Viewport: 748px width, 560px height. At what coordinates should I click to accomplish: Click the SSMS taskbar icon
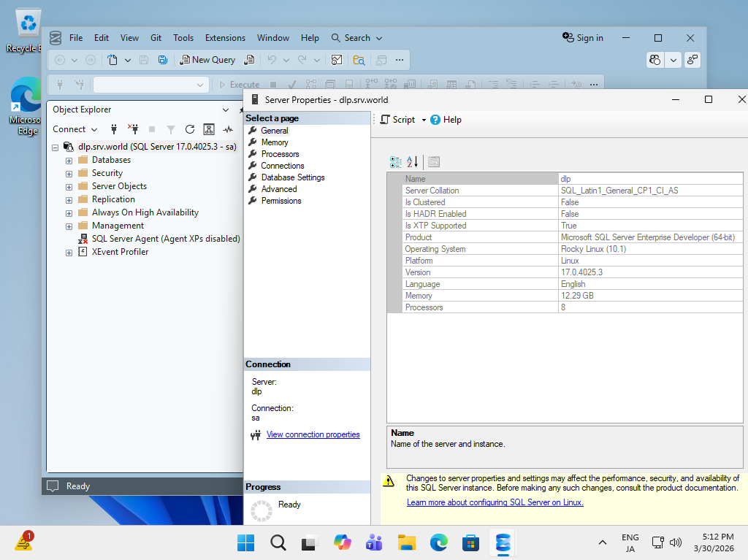[x=503, y=542]
